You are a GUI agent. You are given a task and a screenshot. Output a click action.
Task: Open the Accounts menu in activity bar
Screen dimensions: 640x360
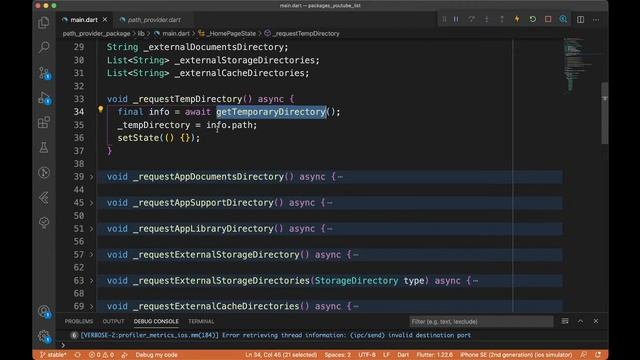[x=44, y=311]
